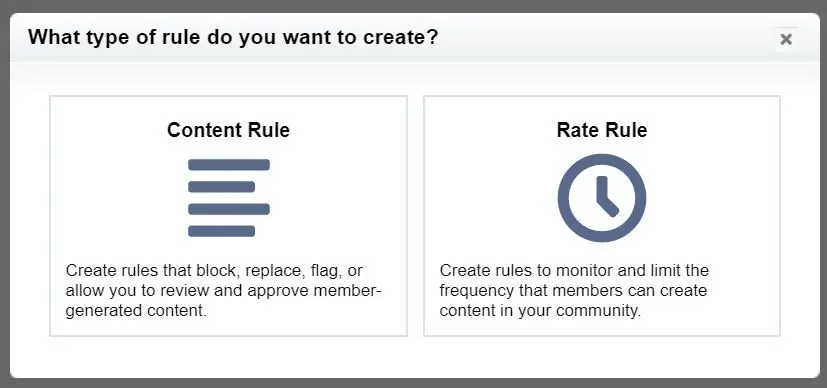Click the third bar of the Content Rule icon
Screen dimensions: 827x388
(x=229, y=209)
